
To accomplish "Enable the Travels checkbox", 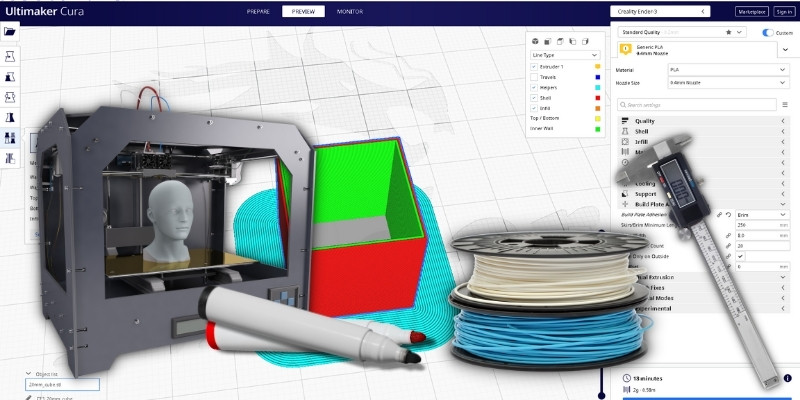I will (535, 77).
